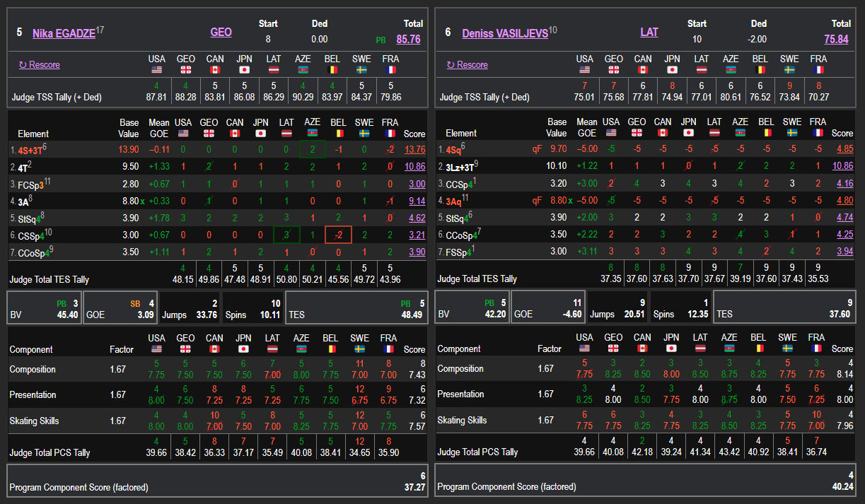Click Sweden flag in Egadze's element table header
This screenshot has height=504, width=865.
tap(364, 134)
